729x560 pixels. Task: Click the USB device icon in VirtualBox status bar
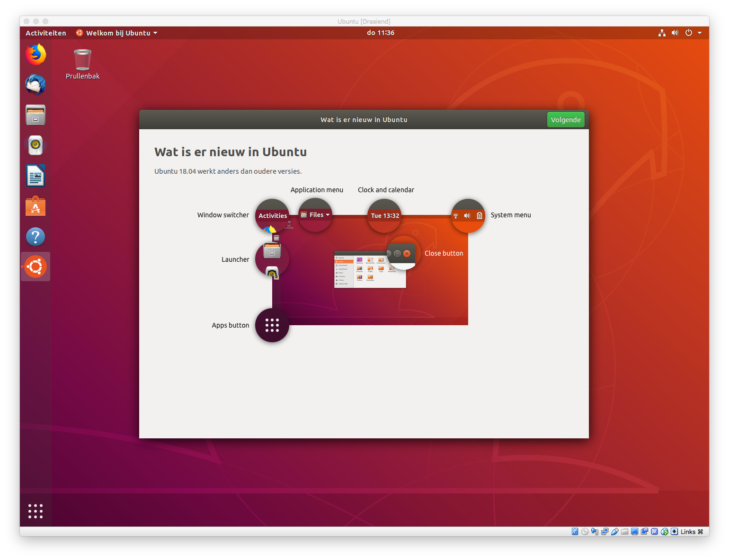614,532
